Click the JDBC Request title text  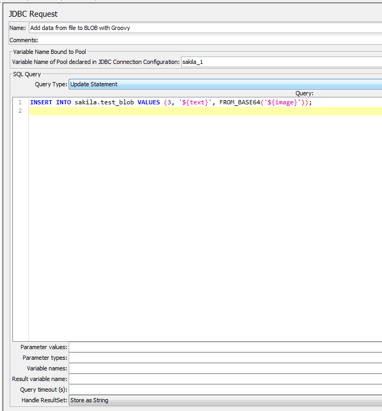[33, 14]
